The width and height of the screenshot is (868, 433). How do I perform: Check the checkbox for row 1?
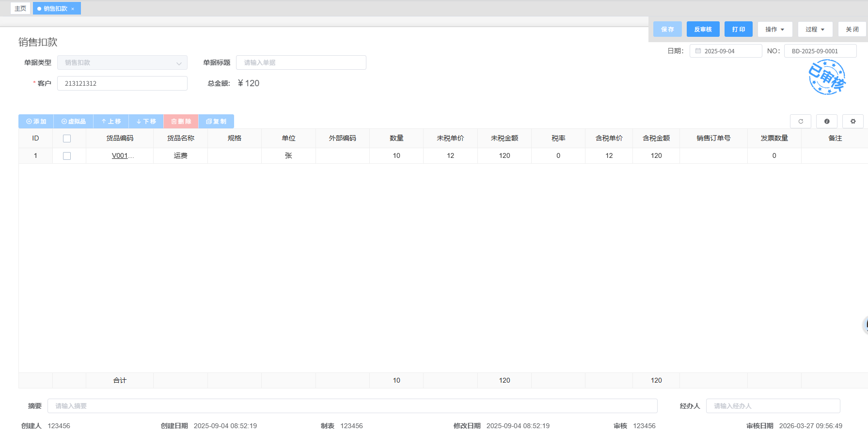67,156
